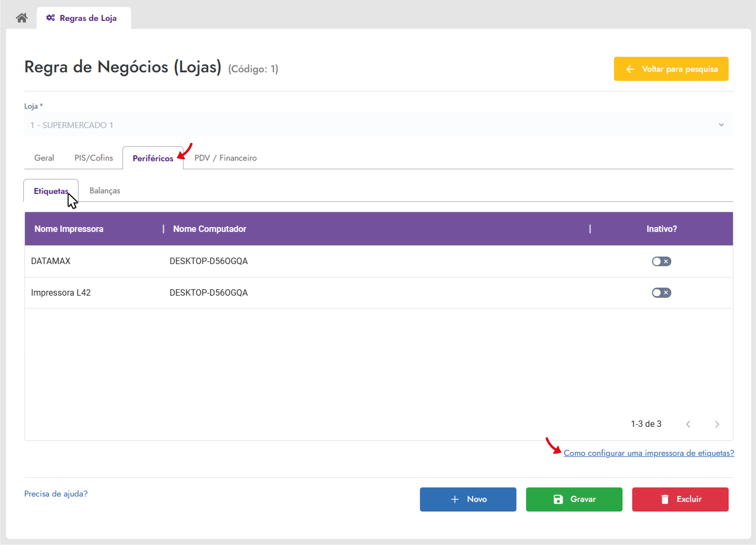Viewport: 756px width, 545px height.
Task: Open the PDV / Financeiro tab
Action: point(226,158)
